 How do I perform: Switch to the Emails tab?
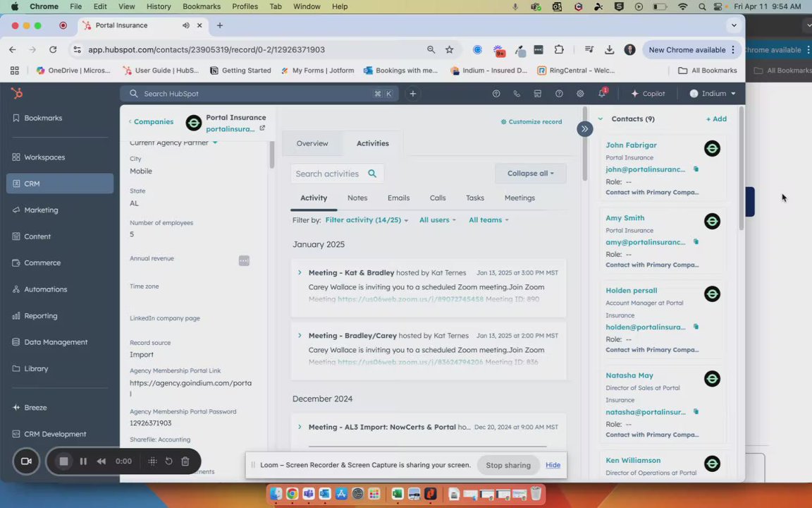pyautogui.click(x=398, y=198)
